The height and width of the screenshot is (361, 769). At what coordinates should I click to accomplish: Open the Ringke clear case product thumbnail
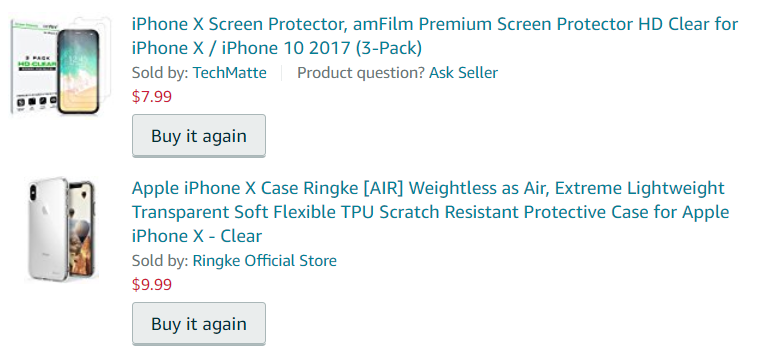click(x=61, y=231)
